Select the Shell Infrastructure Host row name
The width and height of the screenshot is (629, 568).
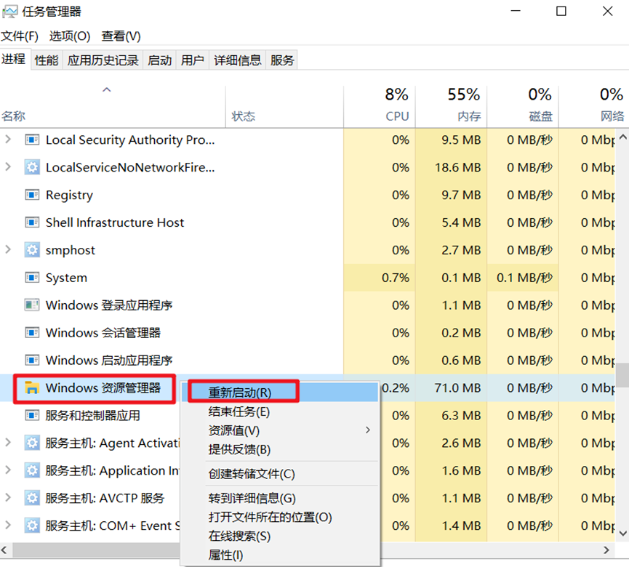coord(115,222)
